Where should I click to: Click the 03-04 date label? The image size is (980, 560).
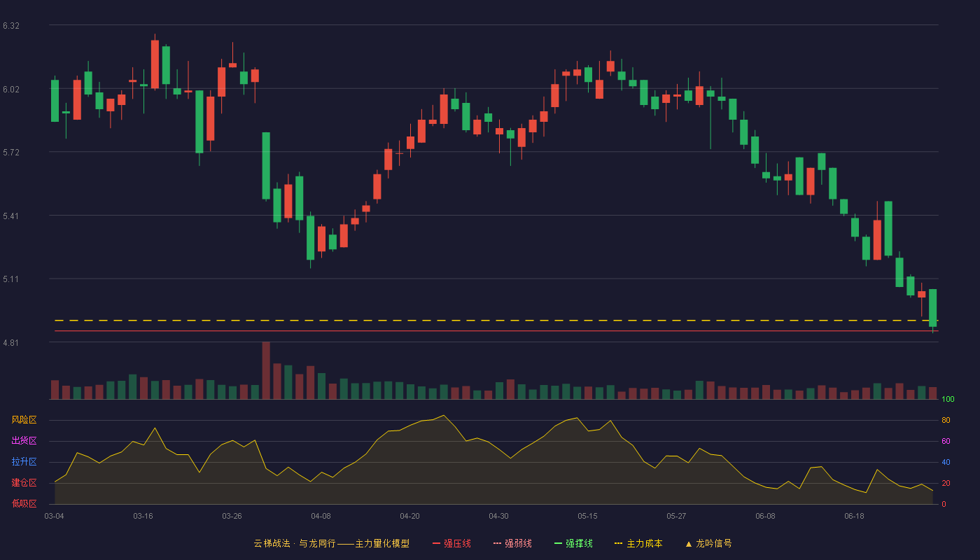point(54,516)
